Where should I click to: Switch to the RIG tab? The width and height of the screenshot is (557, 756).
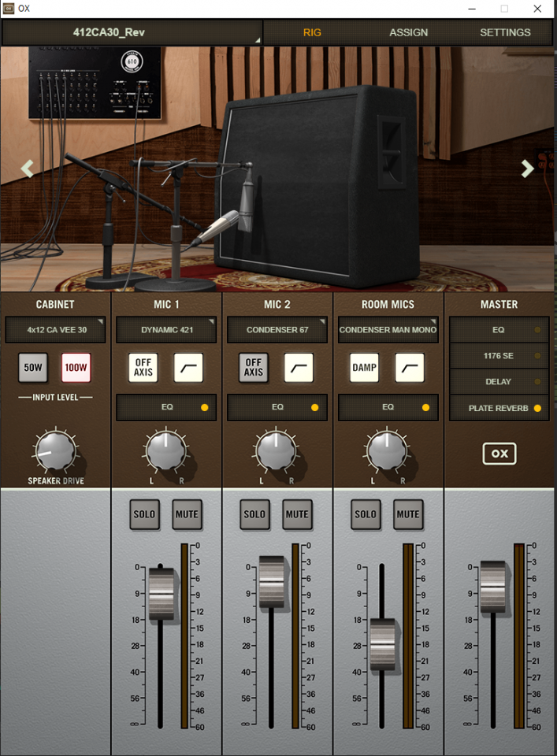(x=312, y=32)
